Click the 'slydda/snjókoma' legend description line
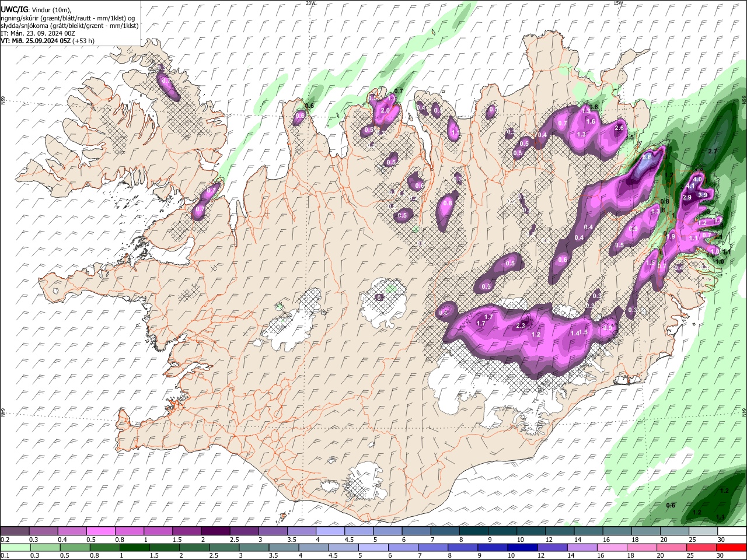 (69, 26)
